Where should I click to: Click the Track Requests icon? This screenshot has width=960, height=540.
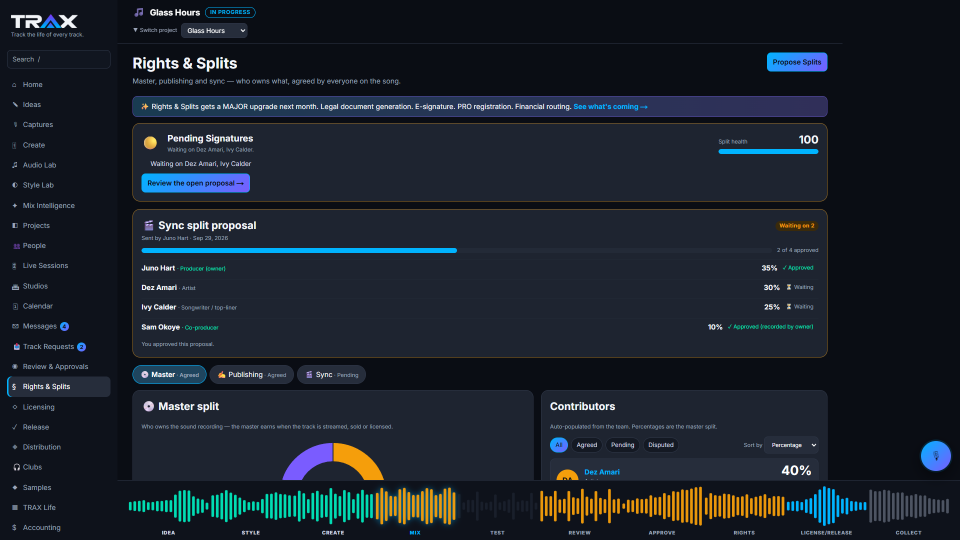(17, 347)
